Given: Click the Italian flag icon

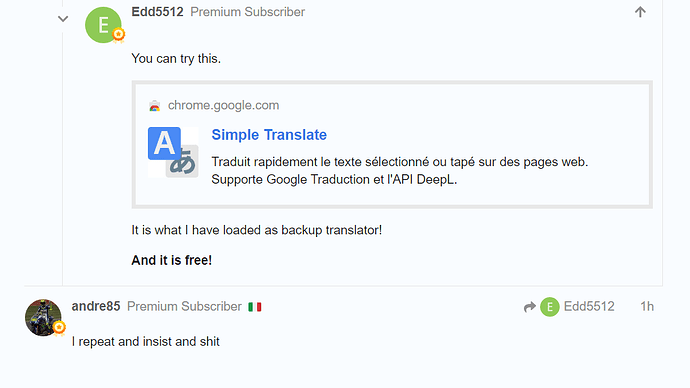Looking at the screenshot, I should pyautogui.click(x=255, y=307).
